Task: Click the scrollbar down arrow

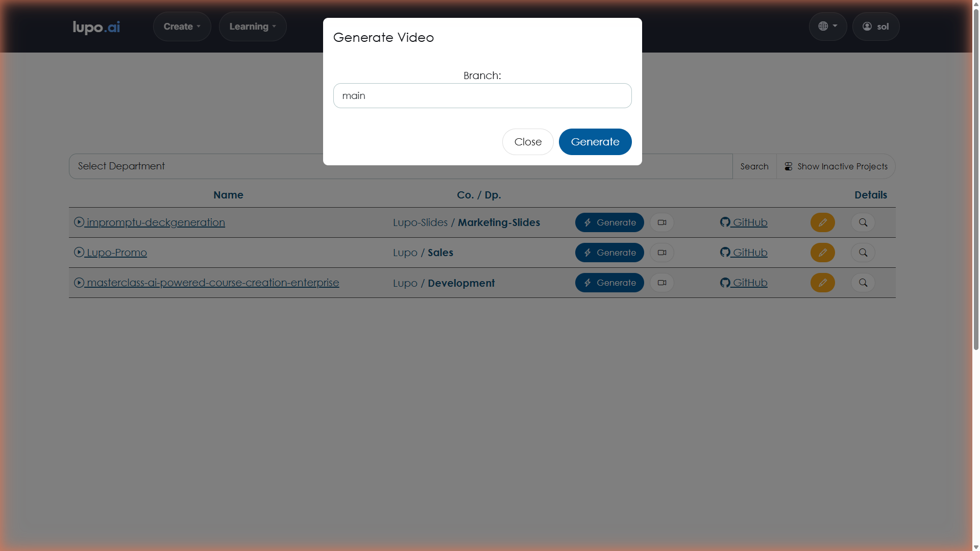Action: 976,547
